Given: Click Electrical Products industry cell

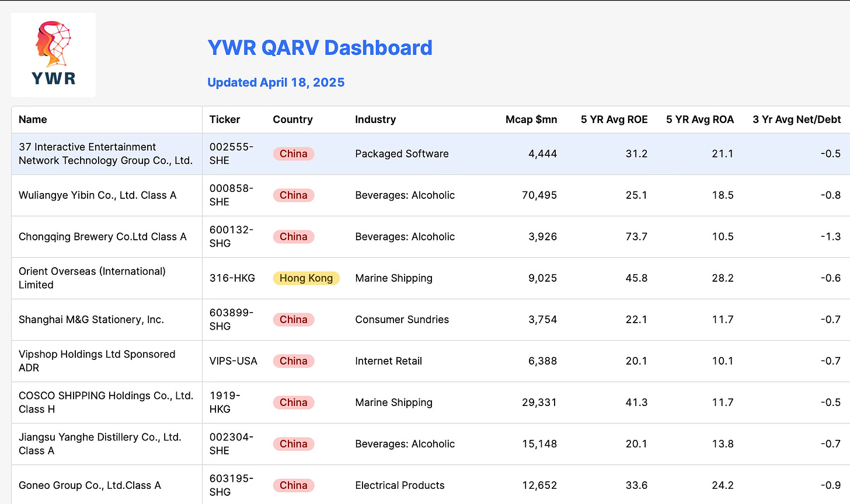Looking at the screenshot, I should (x=399, y=485).
